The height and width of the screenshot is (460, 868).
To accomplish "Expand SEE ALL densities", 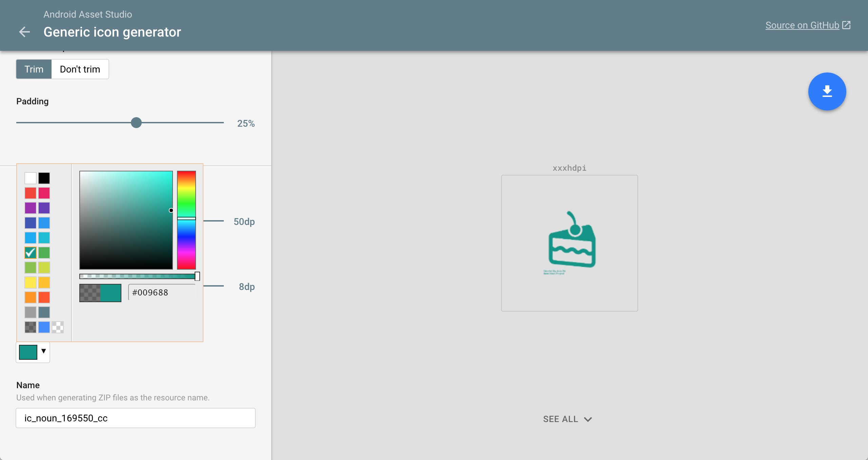I will [560, 419].
